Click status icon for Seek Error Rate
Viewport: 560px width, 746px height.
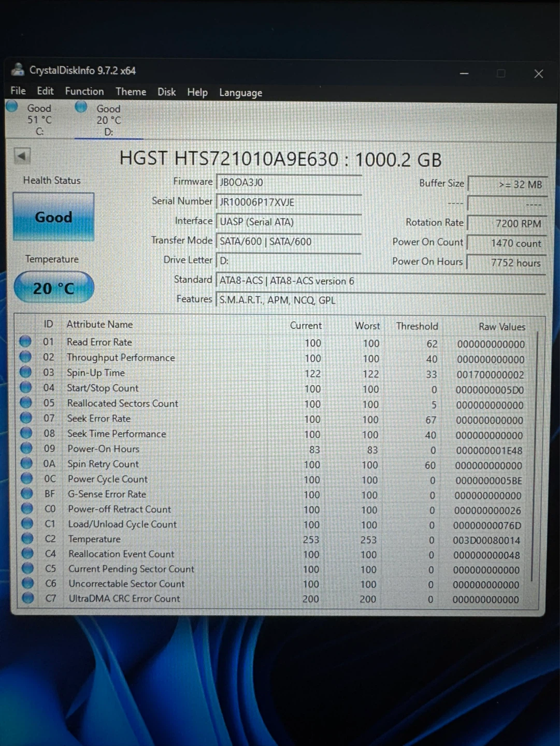[x=26, y=418]
